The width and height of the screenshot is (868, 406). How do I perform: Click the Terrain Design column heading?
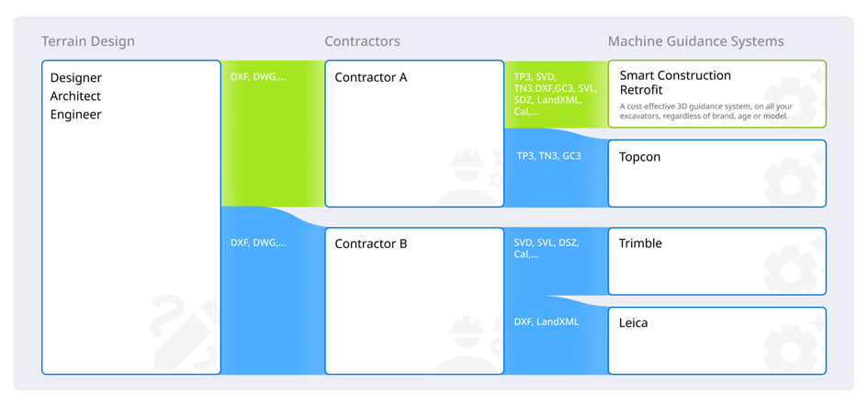click(x=88, y=41)
